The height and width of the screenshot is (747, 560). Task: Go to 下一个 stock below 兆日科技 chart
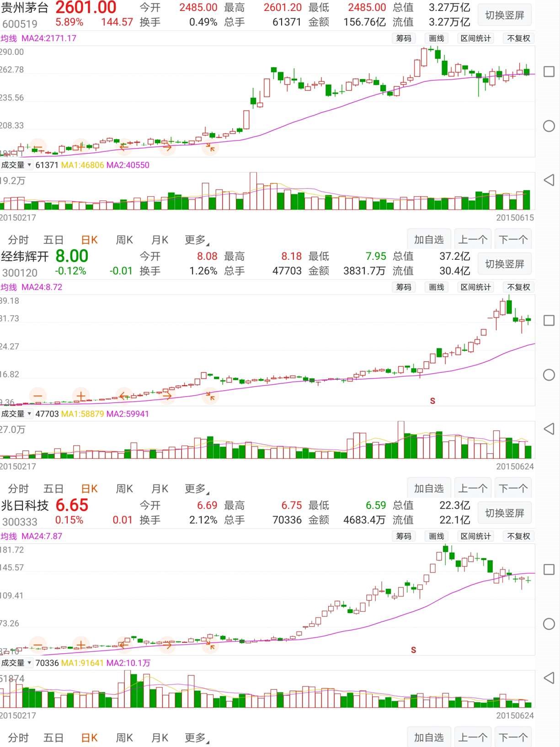pos(513,737)
